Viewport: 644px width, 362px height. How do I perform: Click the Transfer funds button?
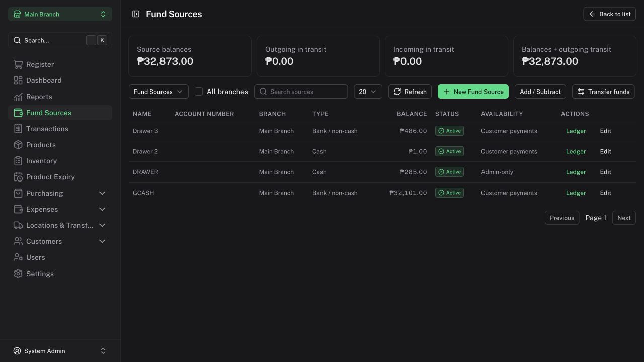click(x=603, y=92)
